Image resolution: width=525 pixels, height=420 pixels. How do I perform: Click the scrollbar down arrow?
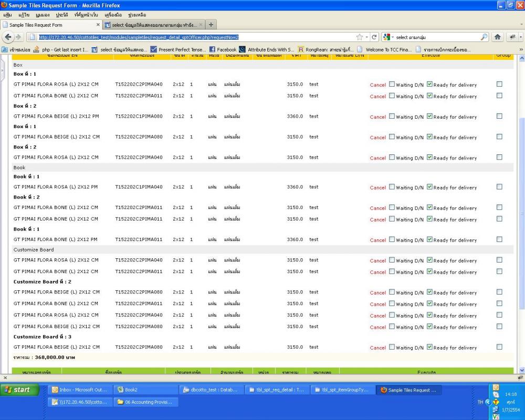[522, 370]
